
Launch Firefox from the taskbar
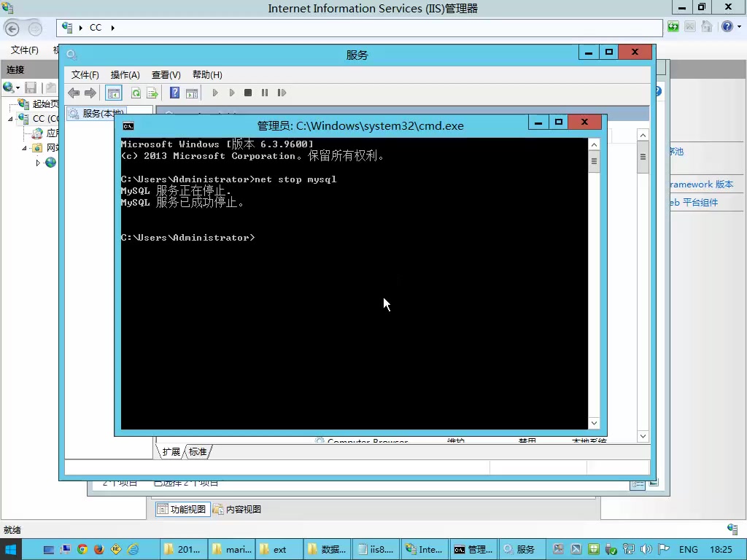pyautogui.click(x=99, y=550)
